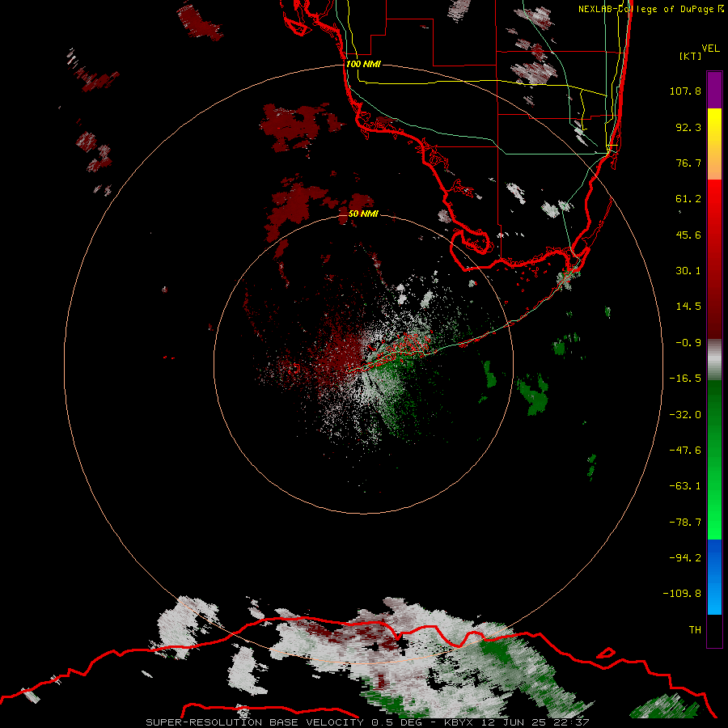Pick the black TH segment of the scale

coord(714,631)
